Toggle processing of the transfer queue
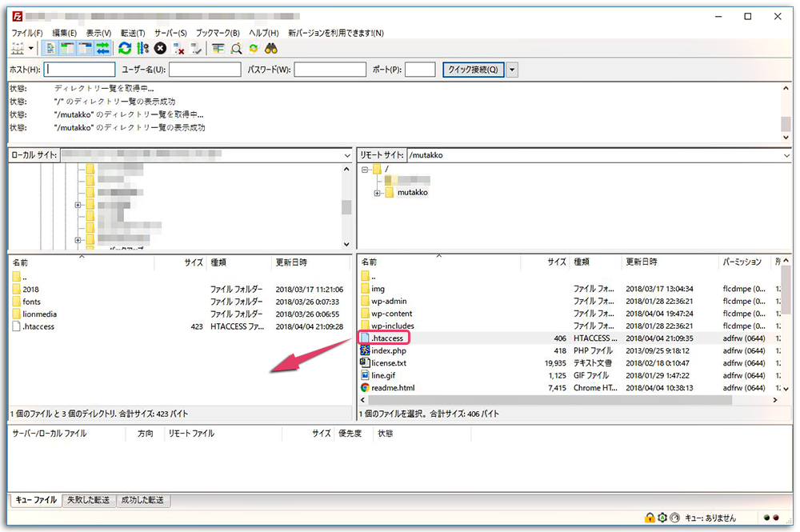 (x=141, y=48)
